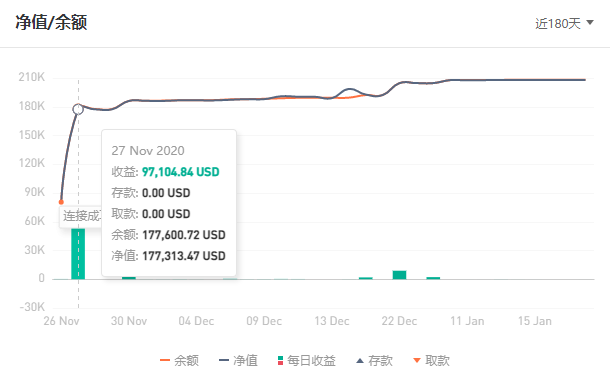Click the 30 Nov axis date label
The height and width of the screenshot is (377, 610).
(129, 321)
